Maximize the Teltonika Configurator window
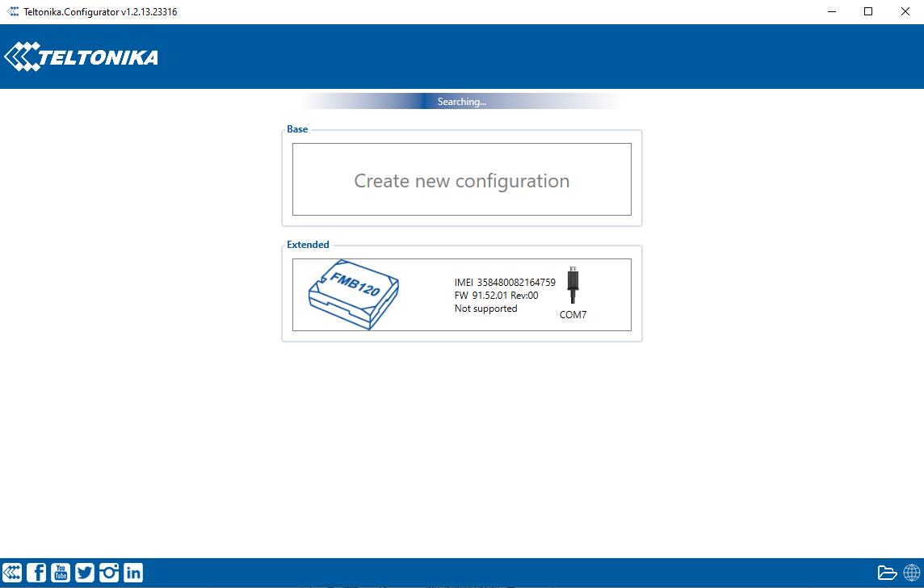924x588 pixels. pos(868,12)
